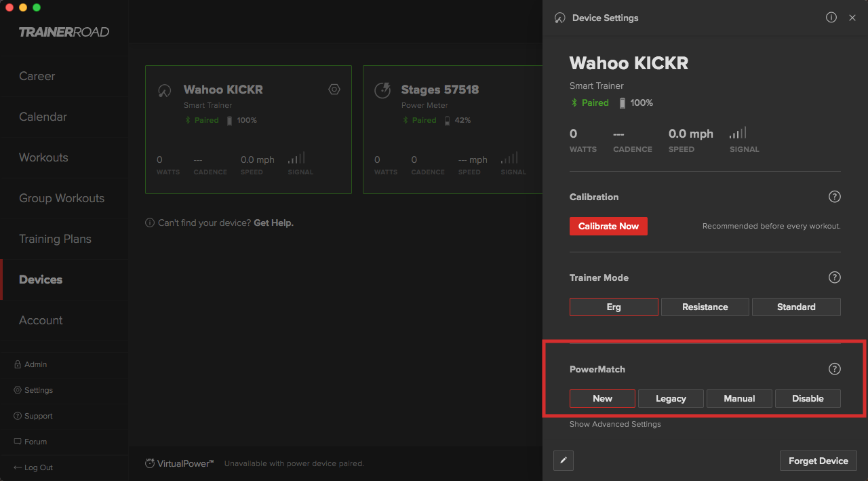Click the Device Settings header trainer icon

click(x=559, y=18)
